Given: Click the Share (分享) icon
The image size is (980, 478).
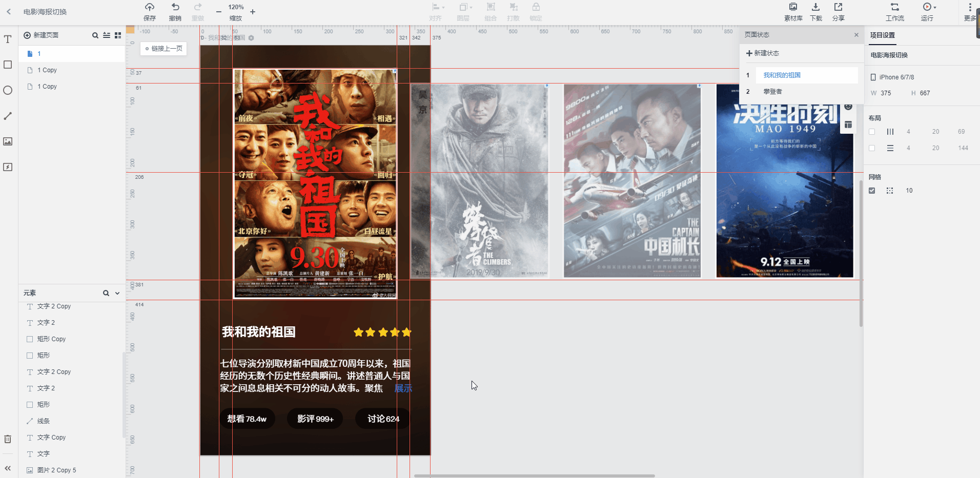Looking at the screenshot, I should point(838,7).
